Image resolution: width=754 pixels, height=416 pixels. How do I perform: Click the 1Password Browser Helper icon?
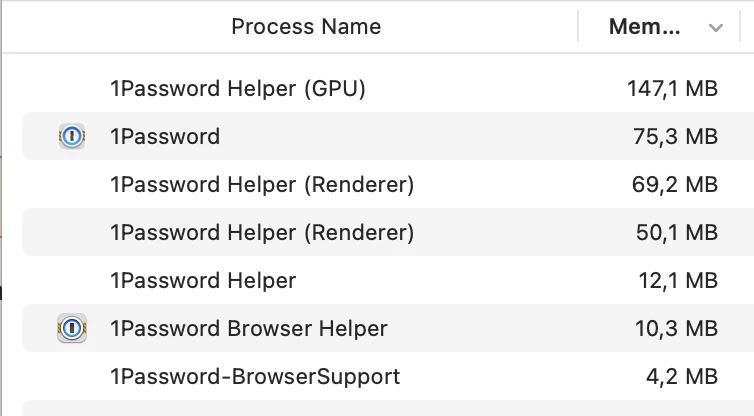72,328
